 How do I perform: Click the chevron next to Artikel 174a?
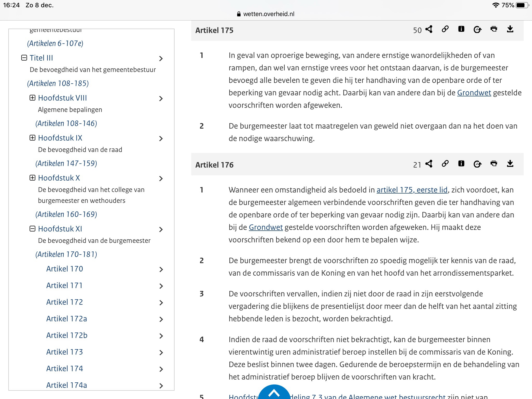[161, 386]
